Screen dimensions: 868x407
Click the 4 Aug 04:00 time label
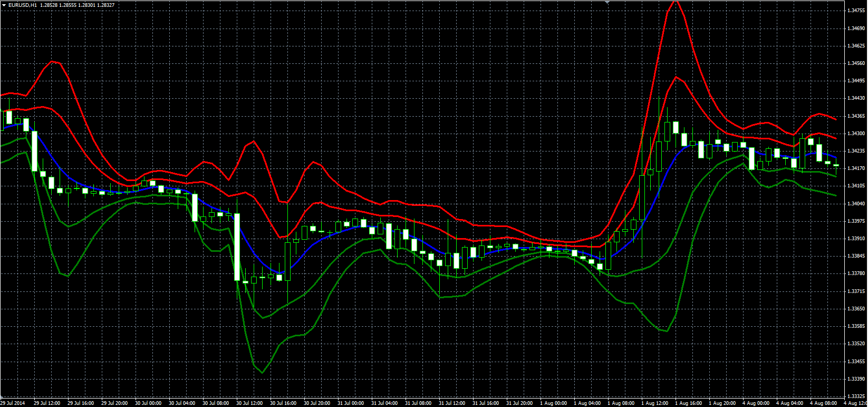coord(789,403)
